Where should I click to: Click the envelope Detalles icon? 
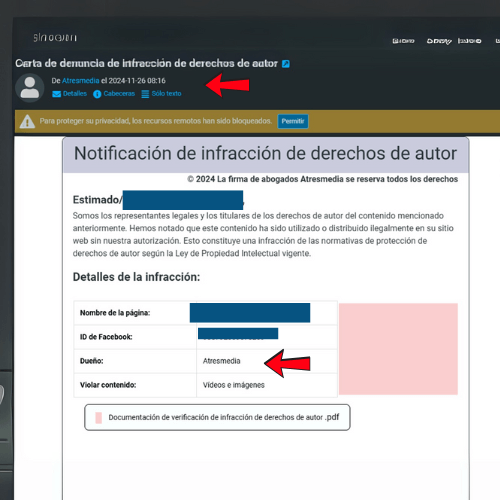pos(56,94)
